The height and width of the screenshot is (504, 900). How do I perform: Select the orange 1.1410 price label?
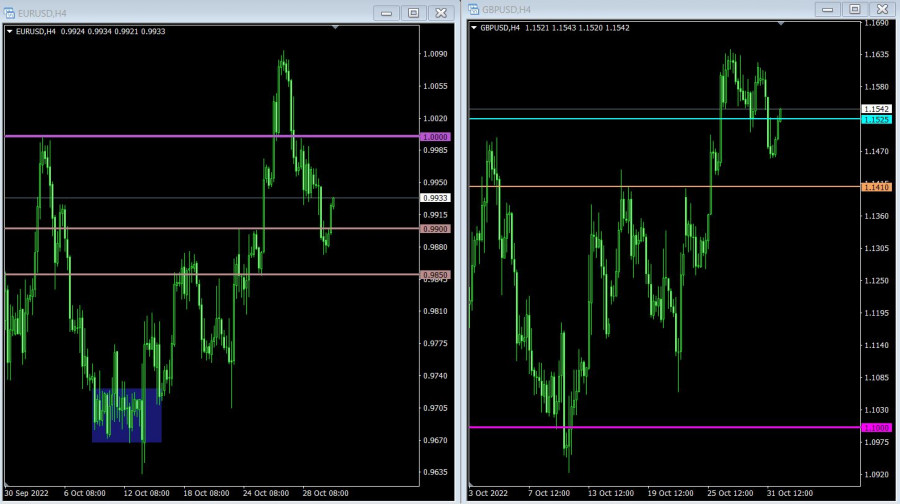[x=876, y=186]
